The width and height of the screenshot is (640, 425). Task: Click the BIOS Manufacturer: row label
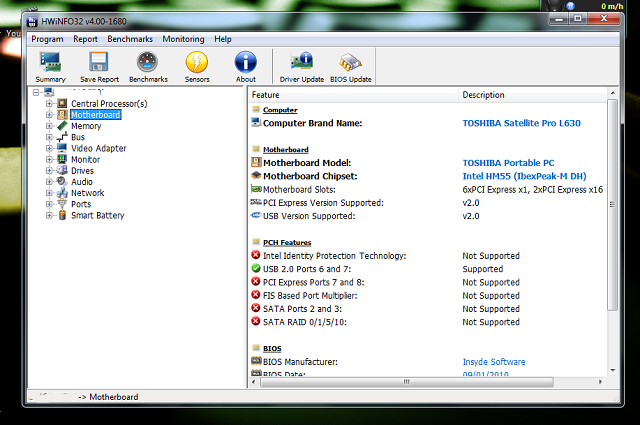coord(300,362)
